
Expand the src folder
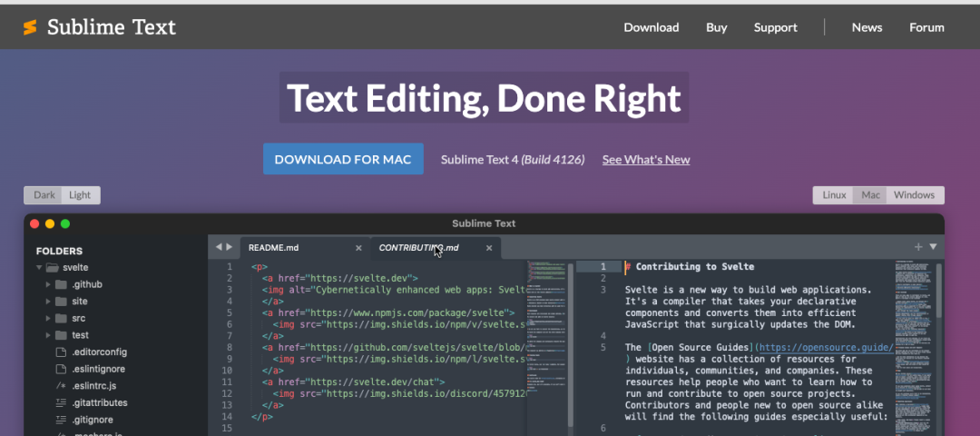tap(48, 319)
